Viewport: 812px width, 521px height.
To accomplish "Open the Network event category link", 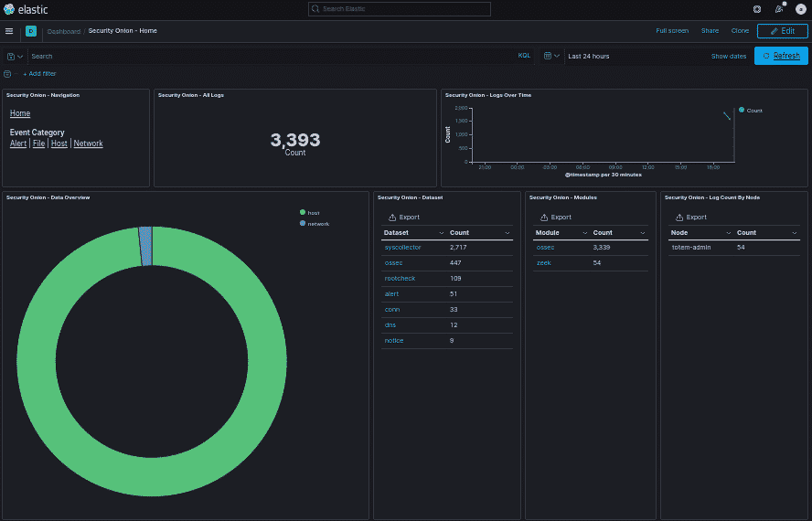I will point(88,144).
